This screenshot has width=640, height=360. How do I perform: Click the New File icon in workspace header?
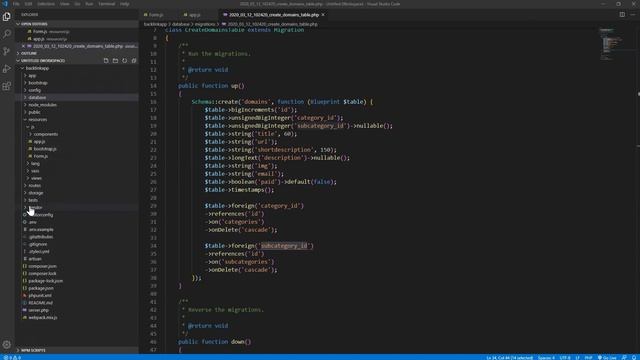pos(106,61)
